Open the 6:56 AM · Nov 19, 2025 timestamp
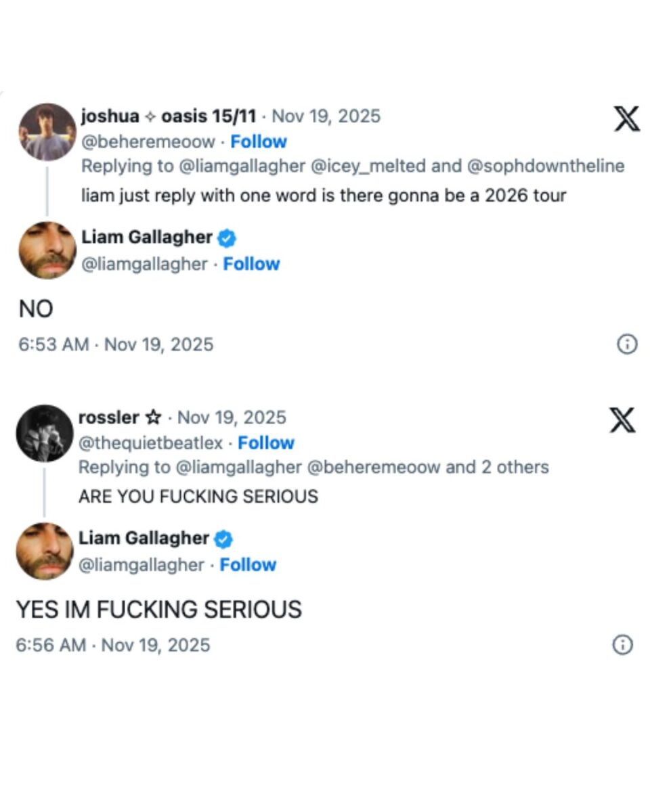The height and width of the screenshot is (812, 650). pos(113,645)
